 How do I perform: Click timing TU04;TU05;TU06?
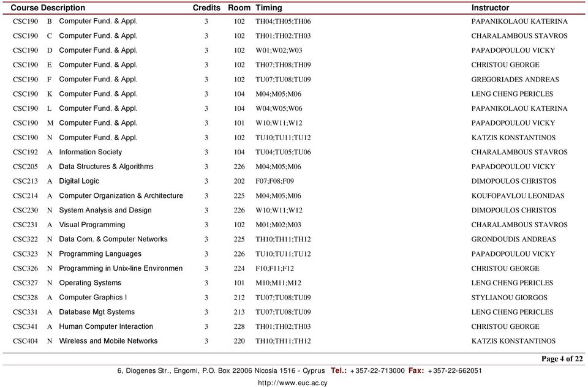click(283, 152)
